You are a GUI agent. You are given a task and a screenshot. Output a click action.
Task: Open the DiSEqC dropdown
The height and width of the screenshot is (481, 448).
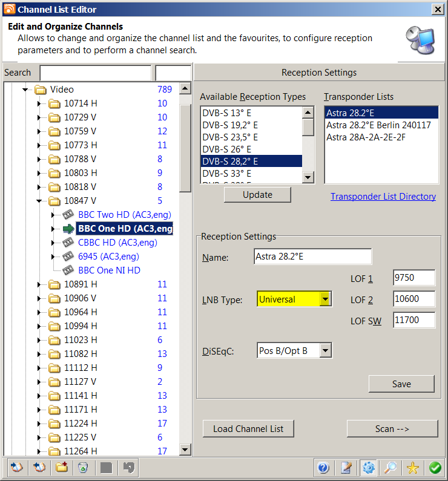tap(326, 350)
